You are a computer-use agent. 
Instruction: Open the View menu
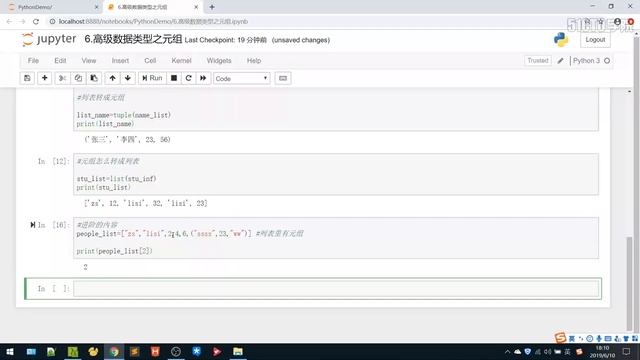pos(89,60)
